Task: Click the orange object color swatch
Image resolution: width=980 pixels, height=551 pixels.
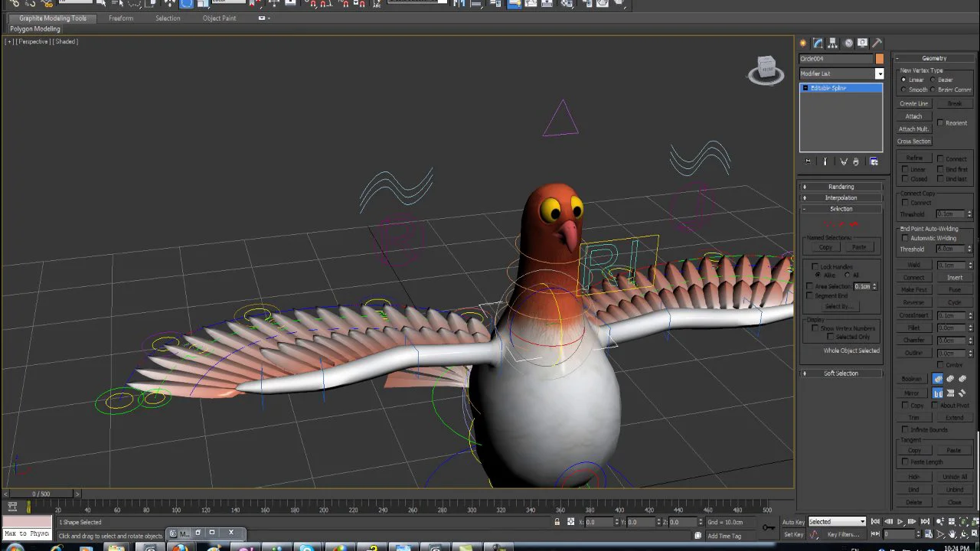Action: 880,59
